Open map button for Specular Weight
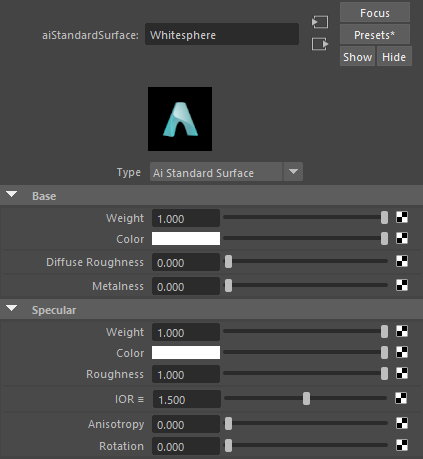The width and height of the screenshot is (423, 459). point(402,331)
